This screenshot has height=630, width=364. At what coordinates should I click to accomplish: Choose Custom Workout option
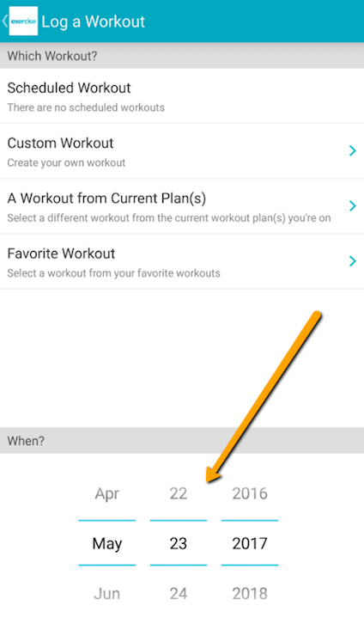pos(182,151)
